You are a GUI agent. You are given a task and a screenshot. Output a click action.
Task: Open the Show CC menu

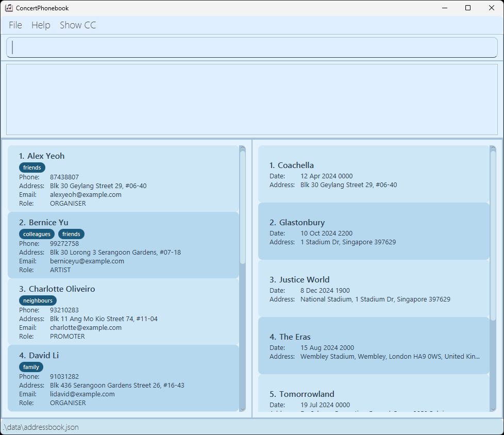[78, 25]
